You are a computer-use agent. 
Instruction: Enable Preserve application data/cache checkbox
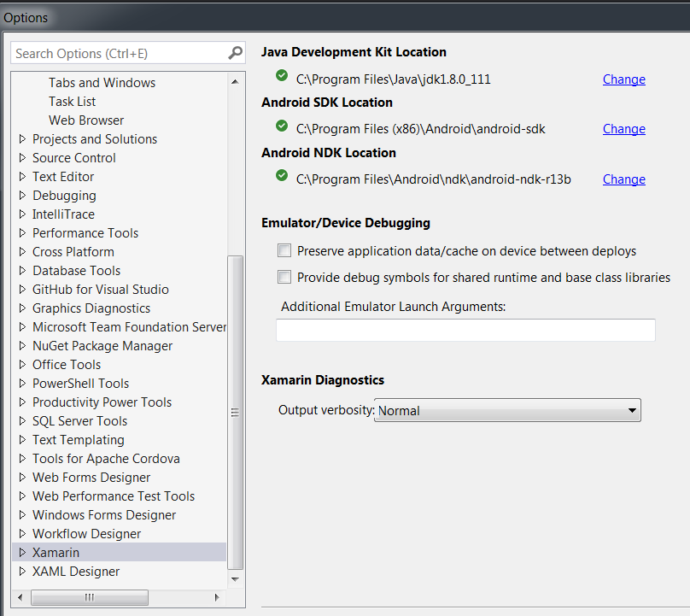pos(284,250)
